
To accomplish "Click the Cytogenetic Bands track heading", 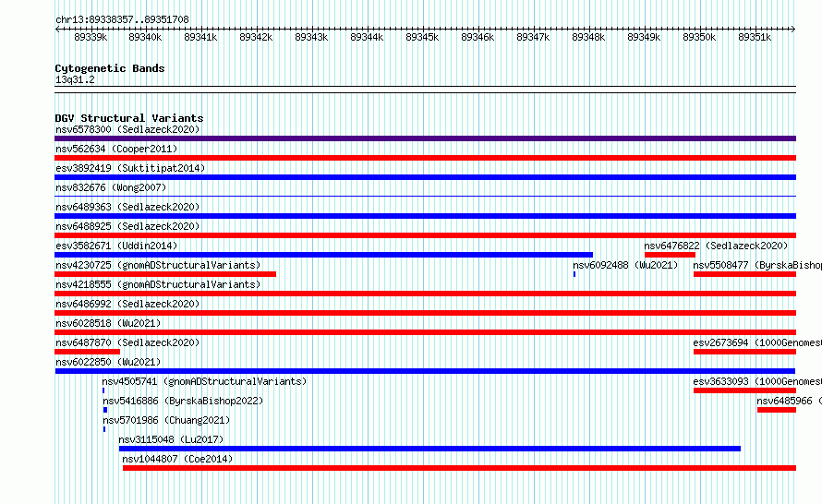I will point(110,68).
